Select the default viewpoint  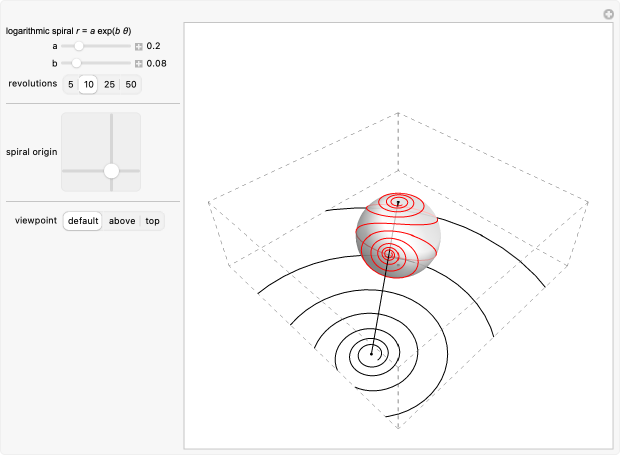83,221
